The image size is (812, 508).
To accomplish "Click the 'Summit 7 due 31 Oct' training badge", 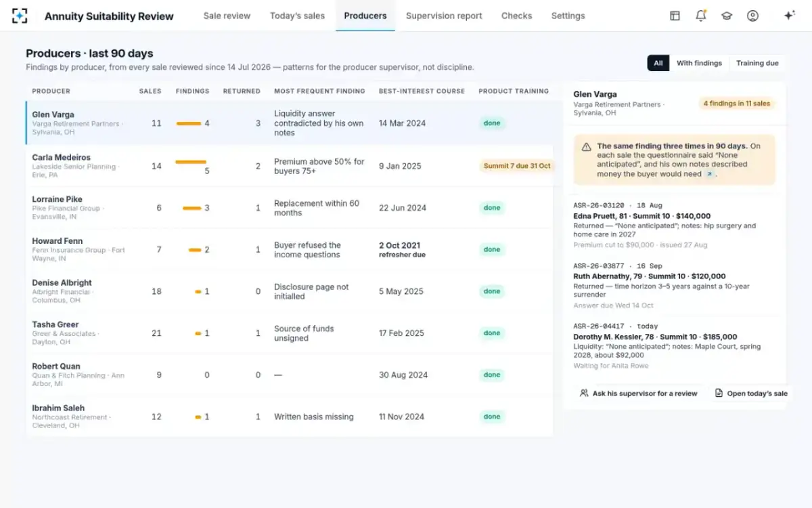I will (x=516, y=166).
